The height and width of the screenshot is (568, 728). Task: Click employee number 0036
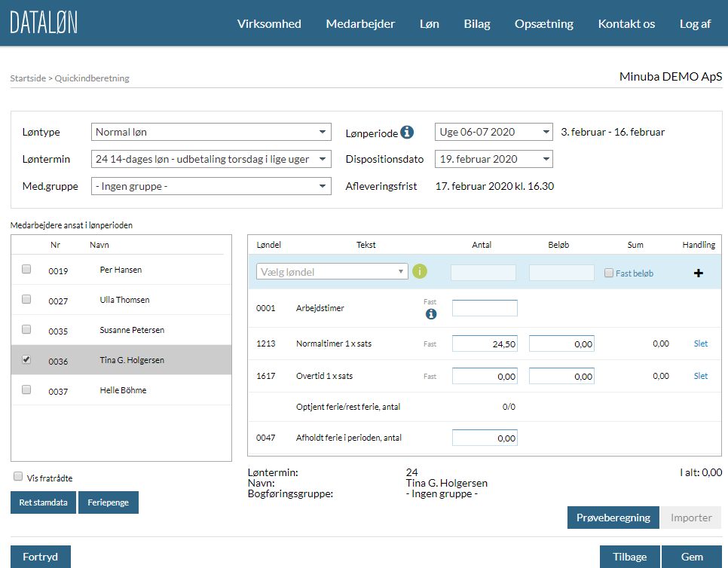coord(58,361)
